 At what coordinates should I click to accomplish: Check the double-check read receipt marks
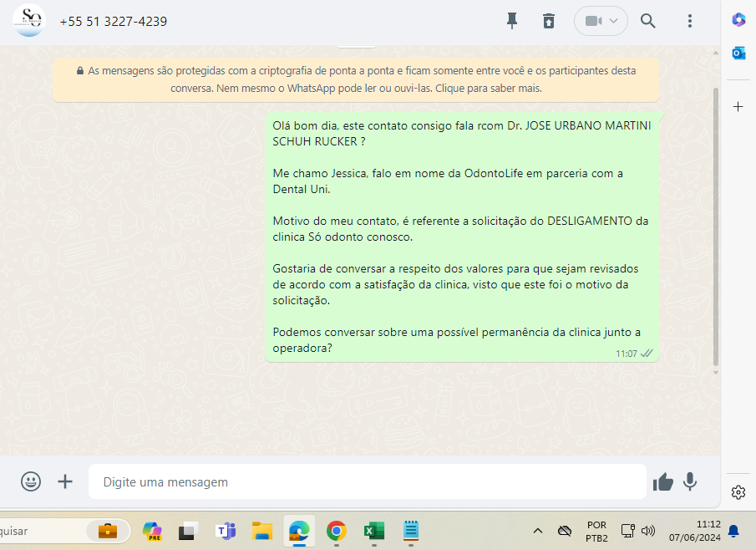pyautogui.click(x=647, y=354)
